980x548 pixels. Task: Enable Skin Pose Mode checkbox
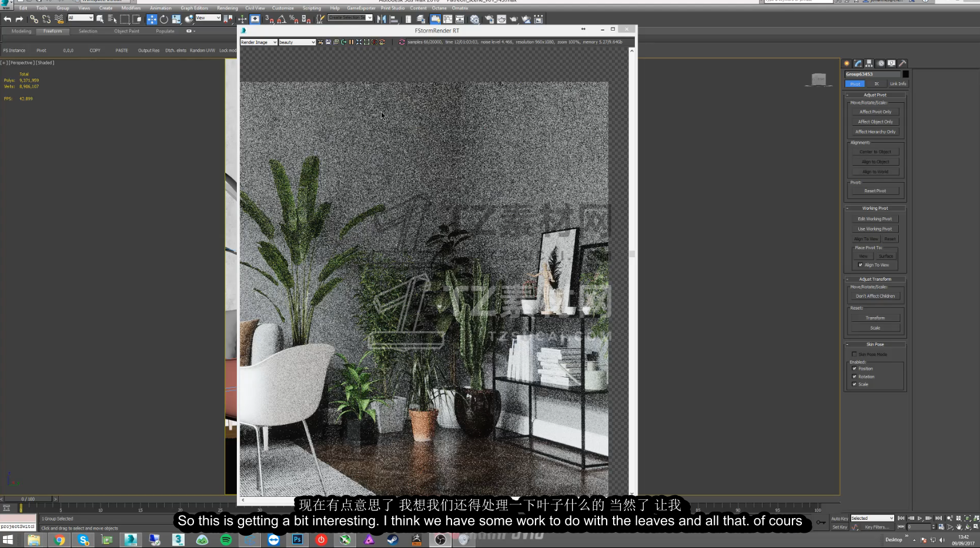[x=854, y=354]
